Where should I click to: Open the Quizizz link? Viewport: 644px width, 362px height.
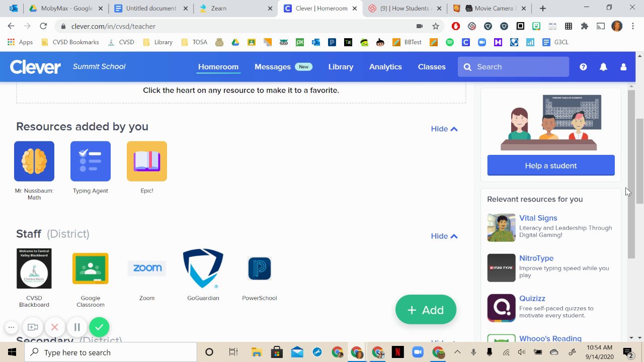pos(532,298)
